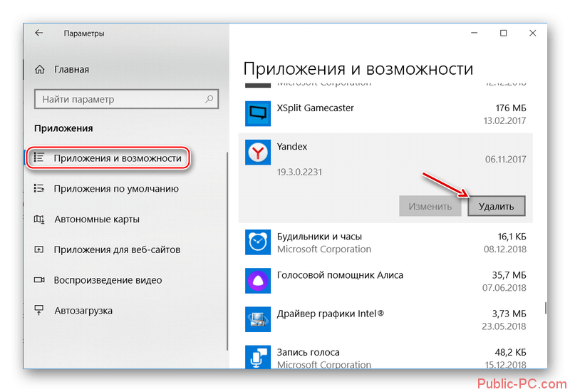Click the 08.12.2018 install date
The height and width of the screenshot is (392, 570).
[x=505, y=249]
